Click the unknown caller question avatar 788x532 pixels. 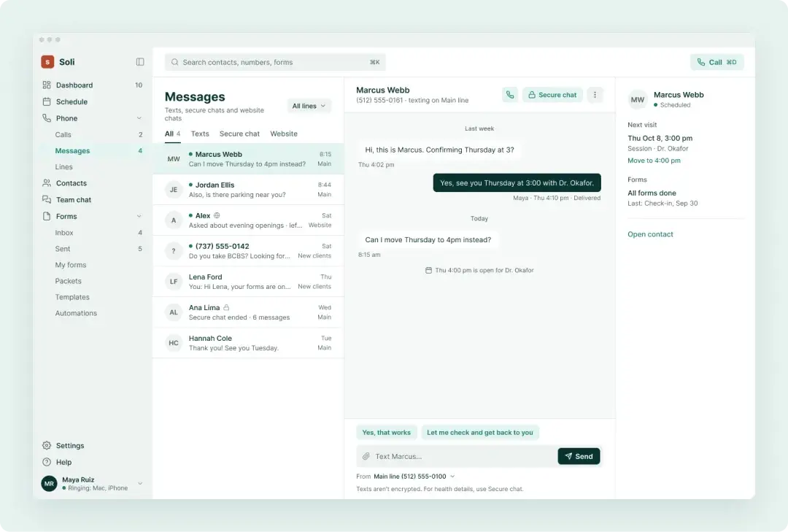pyautogui.click(x=174, y=251)
